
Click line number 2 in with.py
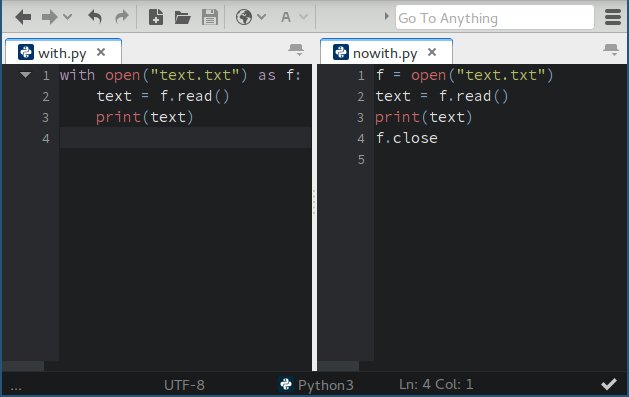point(46,97)
